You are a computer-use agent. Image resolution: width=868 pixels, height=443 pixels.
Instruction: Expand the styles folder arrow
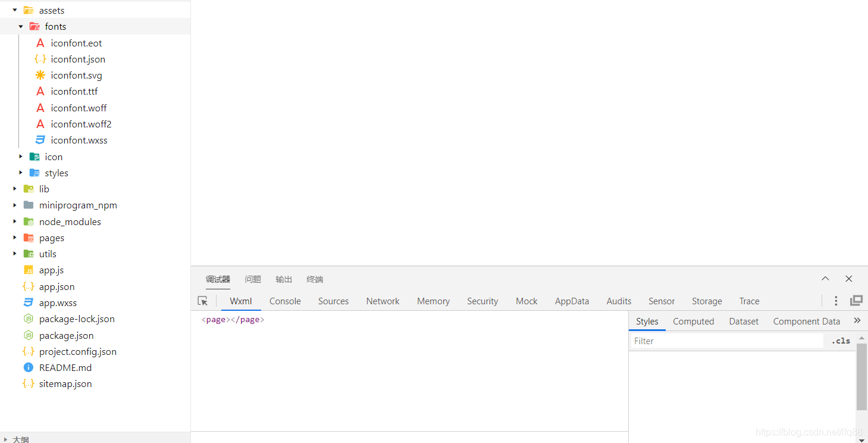21,173
